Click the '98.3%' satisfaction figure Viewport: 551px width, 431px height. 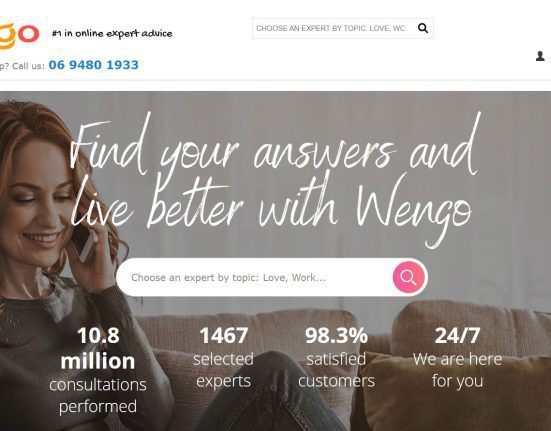click(336, 335)
